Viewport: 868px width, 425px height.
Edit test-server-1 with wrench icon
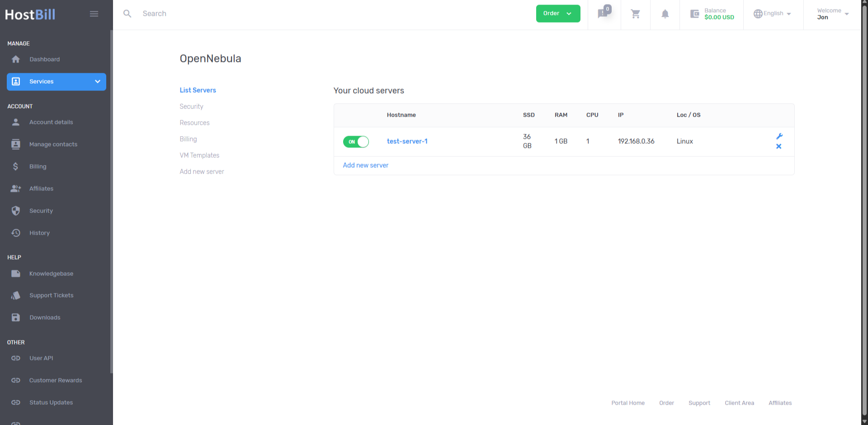(x=779, y=136)
